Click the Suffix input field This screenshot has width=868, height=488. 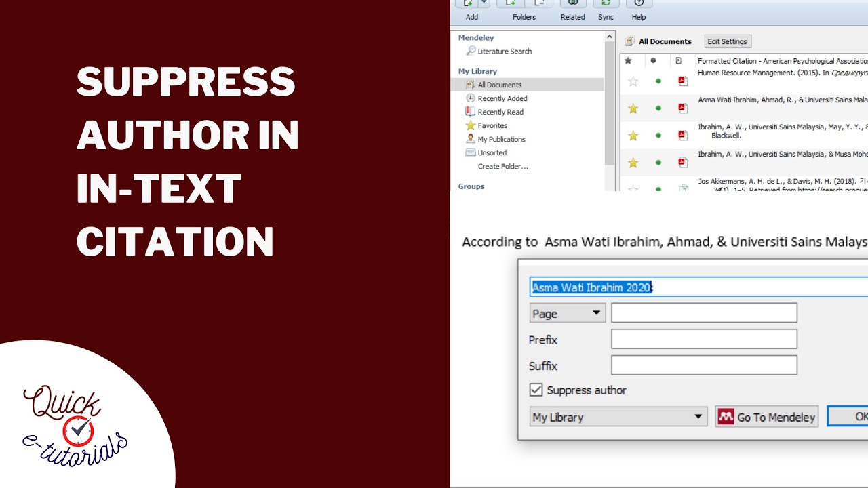[x=704, y=365]
